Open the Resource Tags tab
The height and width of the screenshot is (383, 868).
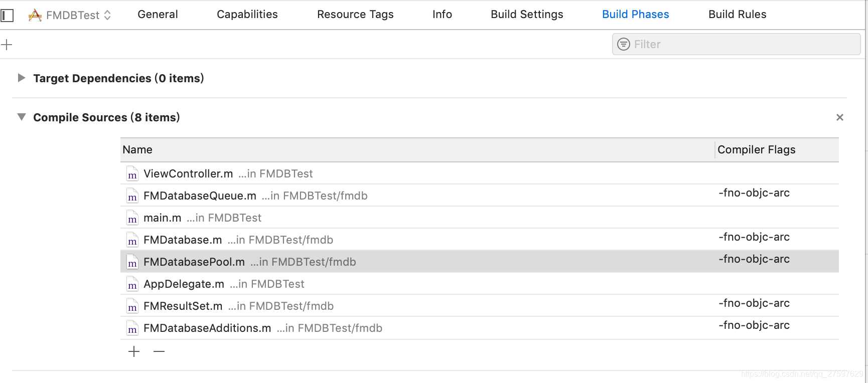click(355, 15)
